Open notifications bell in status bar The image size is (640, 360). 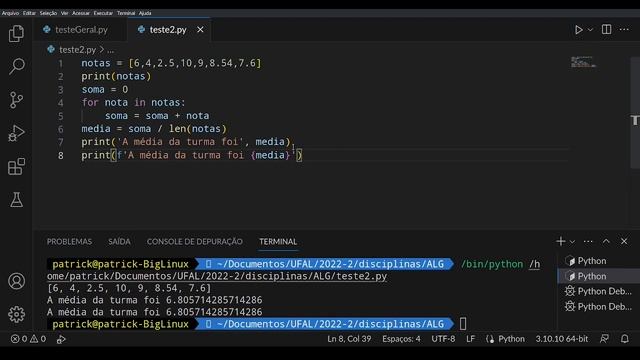(624, 339)
